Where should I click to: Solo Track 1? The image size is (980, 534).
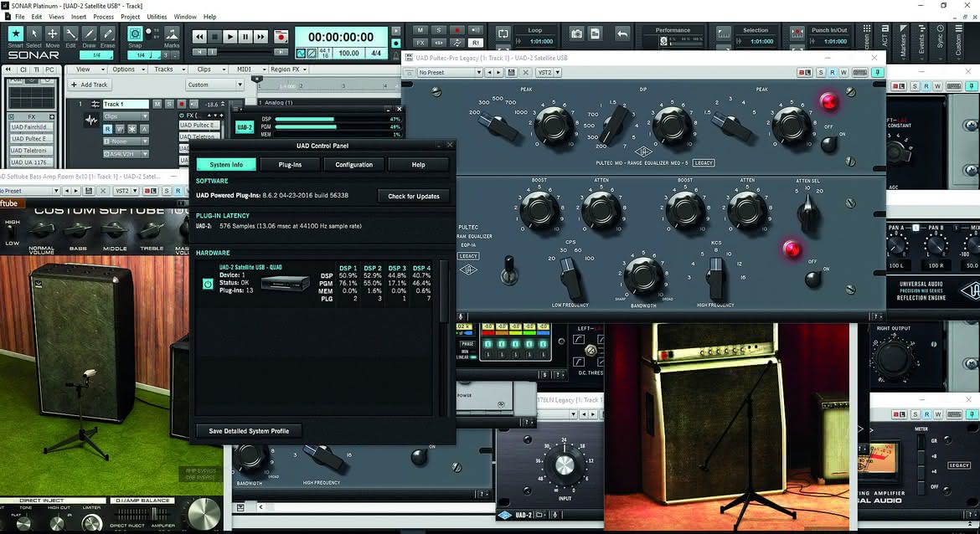point(168,105)
